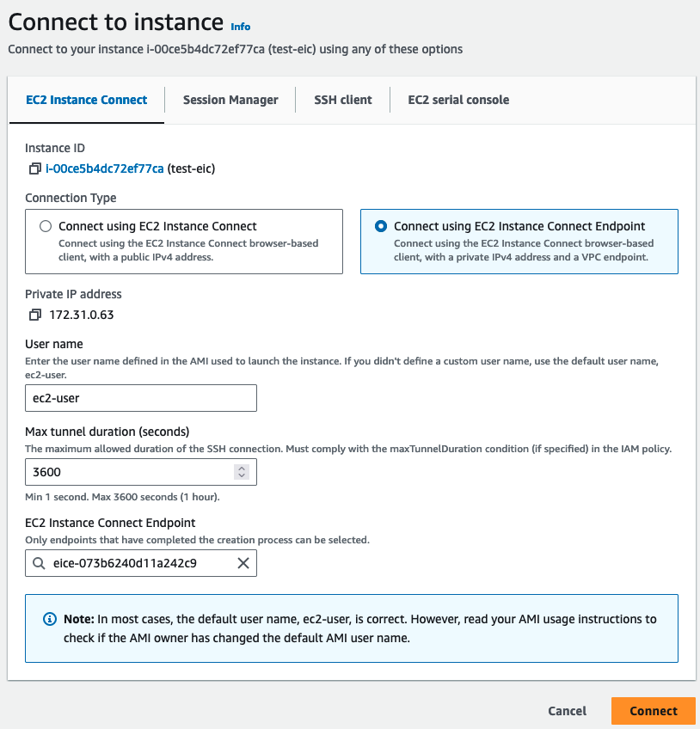Click search magnifier in endpoint field
The height and width of the screenshot is (729, 700).
coord(39,563)
